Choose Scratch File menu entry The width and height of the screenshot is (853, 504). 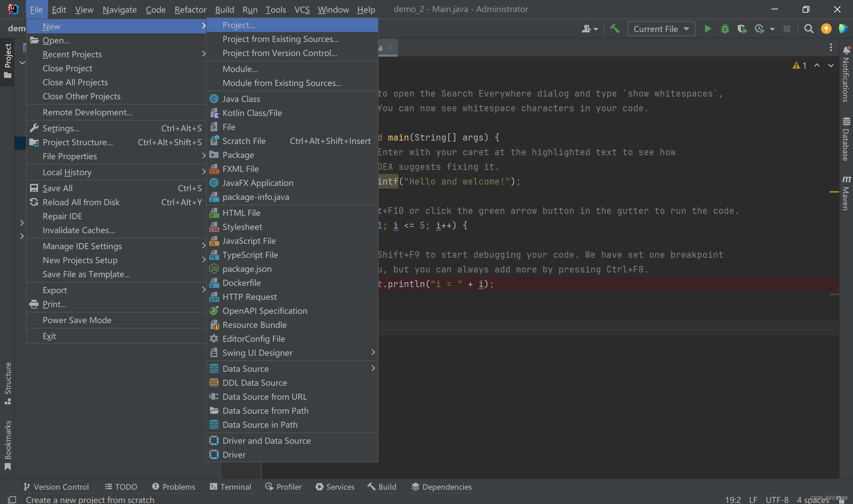(292, 141)
